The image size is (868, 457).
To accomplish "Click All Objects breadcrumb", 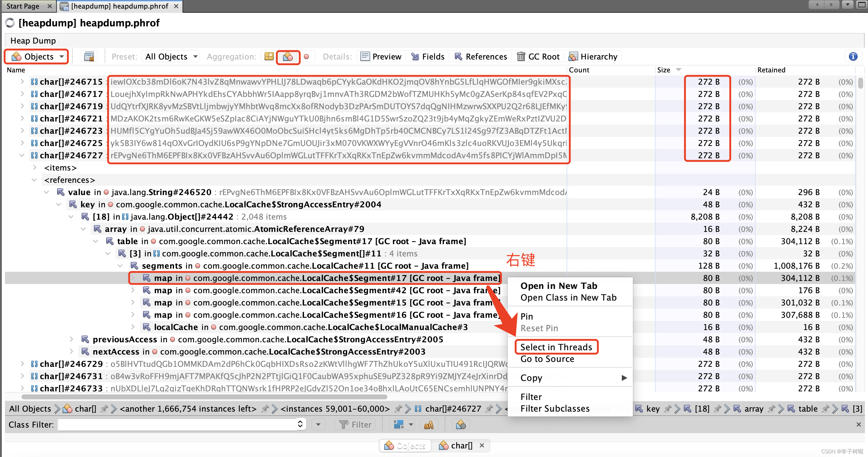I will 30,409.
